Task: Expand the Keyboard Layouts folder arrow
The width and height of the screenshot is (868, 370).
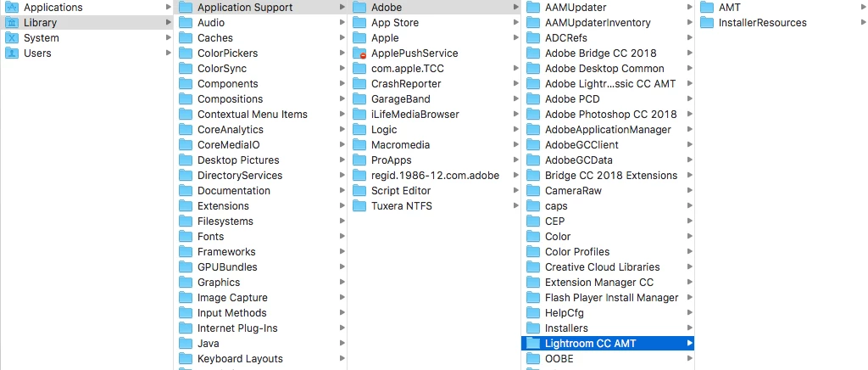Action: click(x=342, y=359)
